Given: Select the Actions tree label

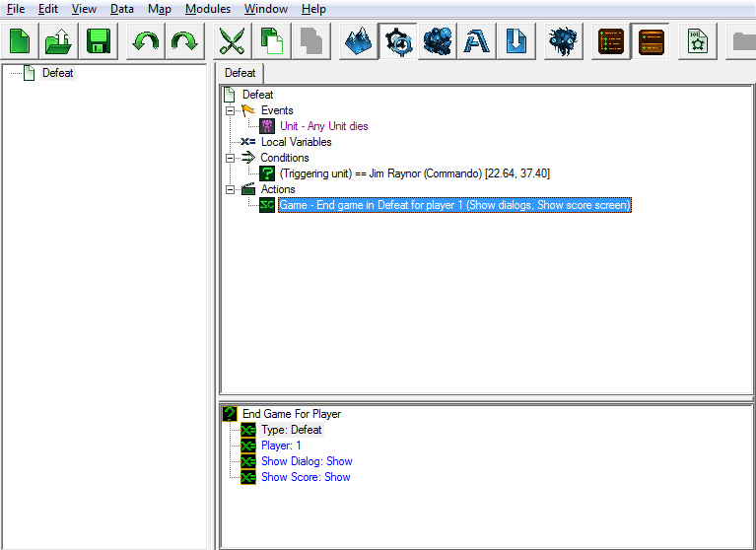Looking at the screenshot, I should point(278,189).
